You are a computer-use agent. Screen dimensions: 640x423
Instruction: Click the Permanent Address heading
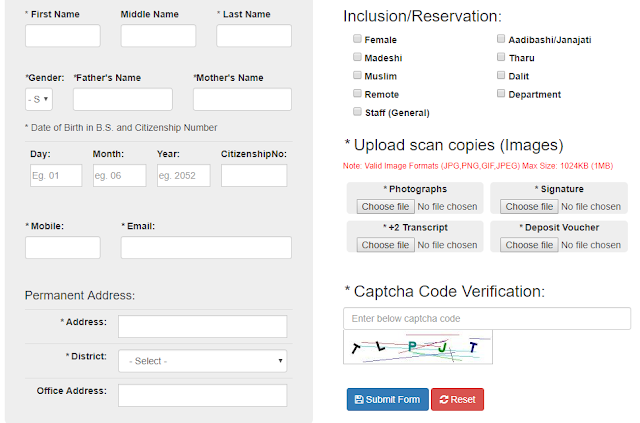click(x=80, y=295)
